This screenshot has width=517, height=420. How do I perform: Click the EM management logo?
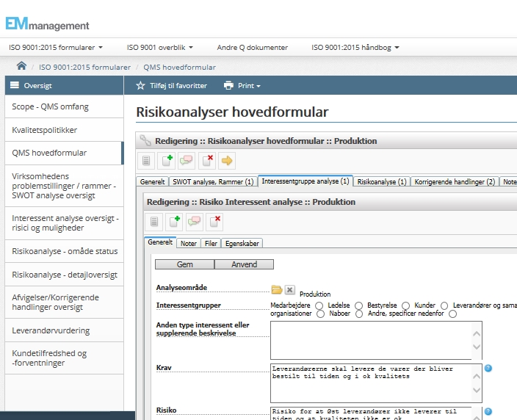pyautogui.click(x=47, y=24)
